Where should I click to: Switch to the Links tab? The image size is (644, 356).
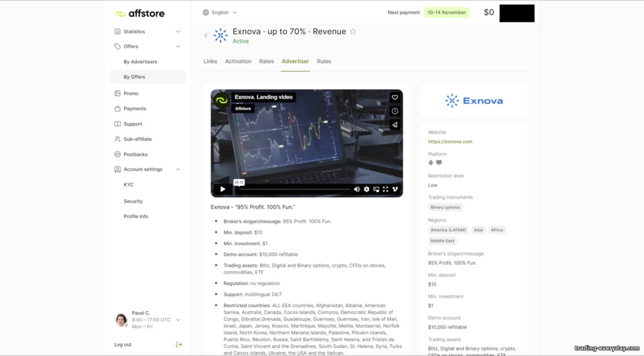point(210,61)
